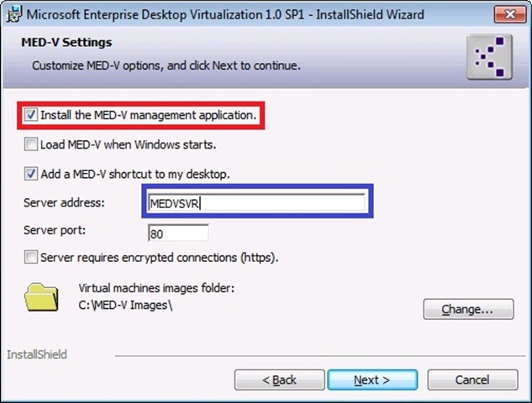Click the InstallShield text at bottom left
The image size is (532, 403).
[36, 355]
